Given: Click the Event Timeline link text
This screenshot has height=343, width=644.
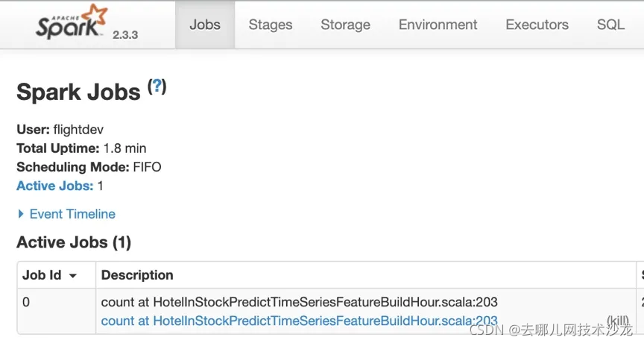Looking at the screenshot, I should pos(72,214).
